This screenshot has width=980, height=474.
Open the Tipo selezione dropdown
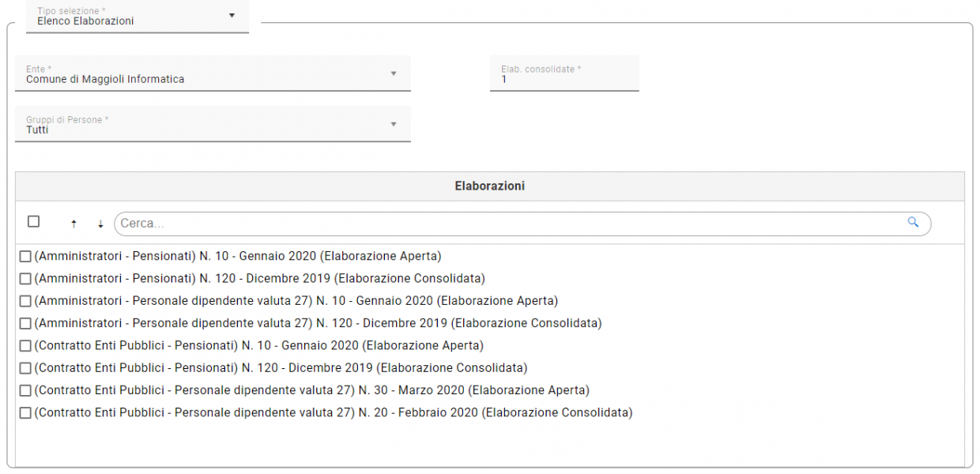[232, 16]
